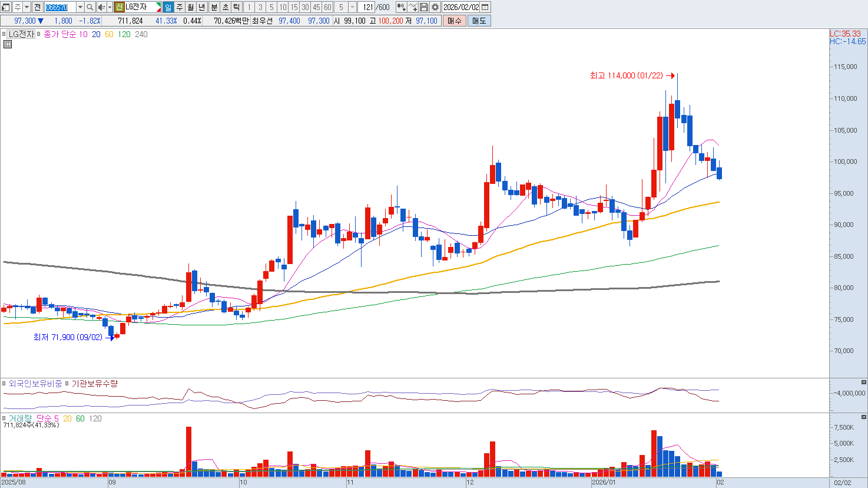
Task: Click the candlestick add-indicator icon in toolbar
Action: pos(401,7)
